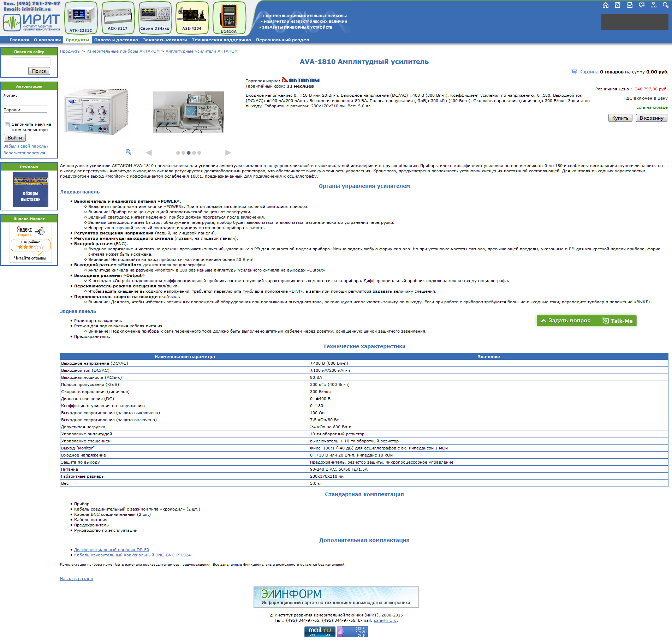Screen dimensions: 672x644
Task: Focus the site search input field
Action: pyautogui.click(x=31, y=61)
